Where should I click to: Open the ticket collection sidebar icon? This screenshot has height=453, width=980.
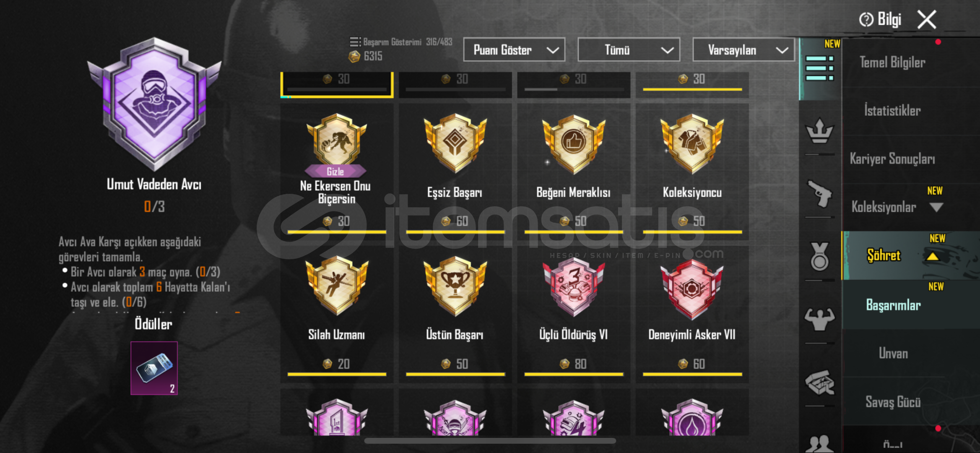(819, 383)
